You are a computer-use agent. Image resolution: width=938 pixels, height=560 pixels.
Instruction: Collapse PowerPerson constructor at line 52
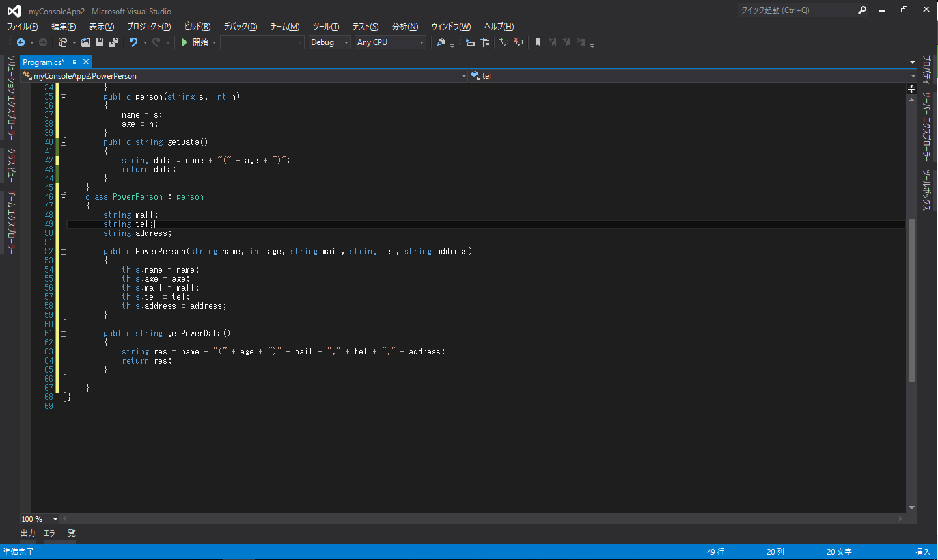pos(64,252)
